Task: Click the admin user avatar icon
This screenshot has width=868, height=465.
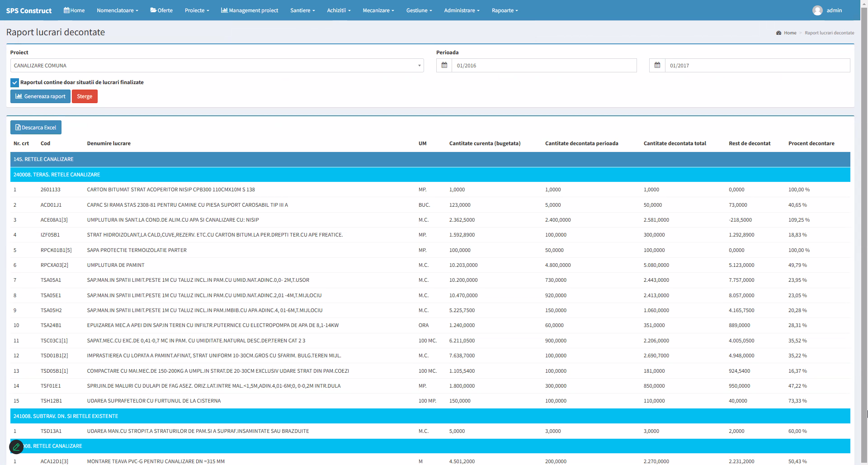Action: pyautogui.click(x=817, y=10)
